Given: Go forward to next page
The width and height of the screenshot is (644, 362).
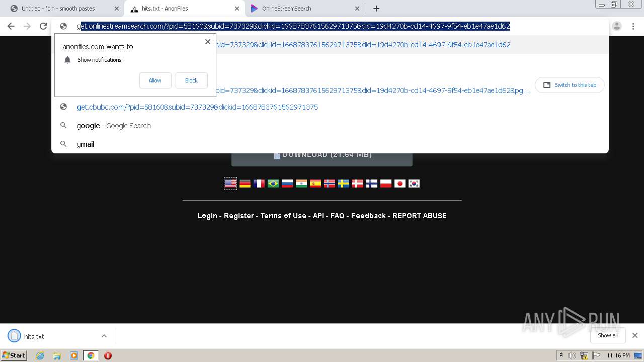Looking at the screenshot, I should 27,26.
